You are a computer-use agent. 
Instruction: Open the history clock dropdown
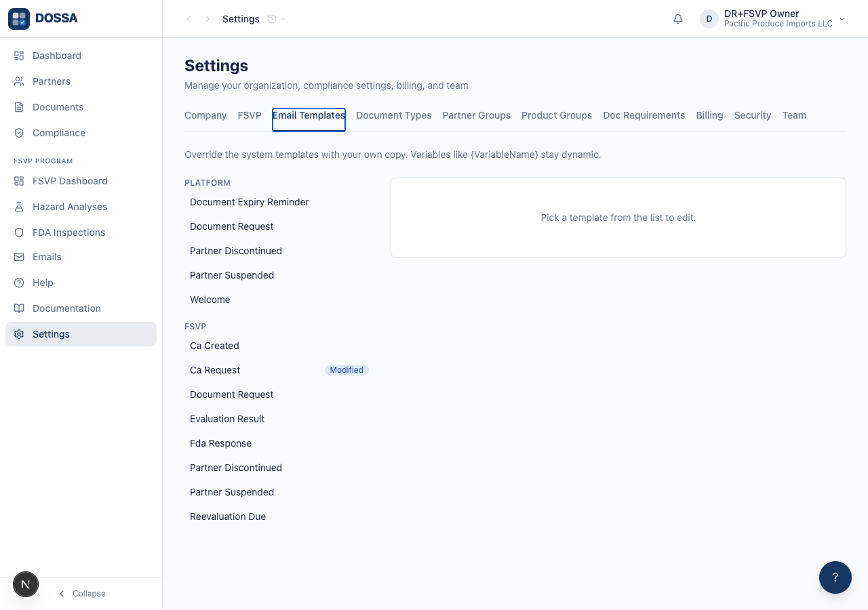coord(276,19)
